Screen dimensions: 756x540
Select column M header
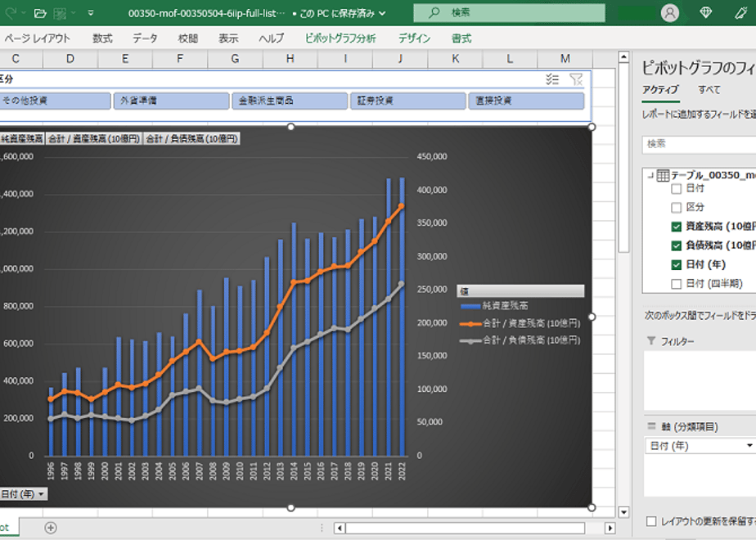pyautogui.click(x=565, y=59)
